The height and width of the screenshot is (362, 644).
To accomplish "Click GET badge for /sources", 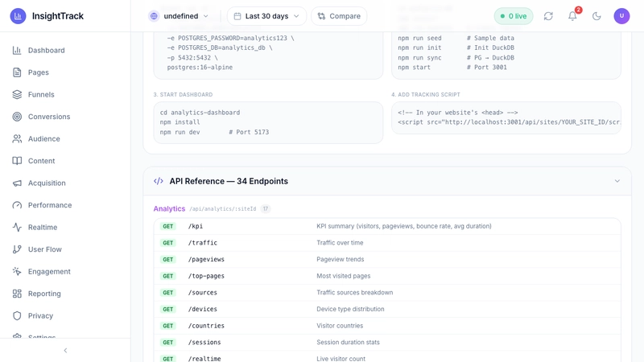I will (x=168, y=293).
